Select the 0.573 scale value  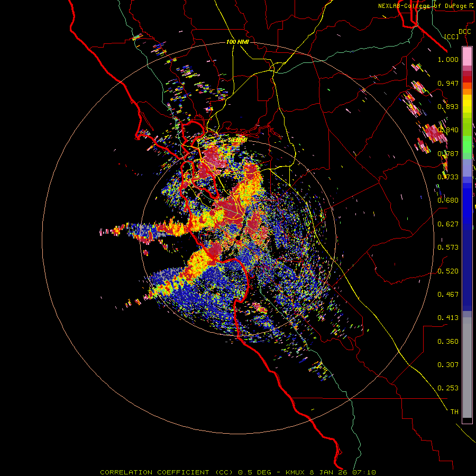[448, 248]
